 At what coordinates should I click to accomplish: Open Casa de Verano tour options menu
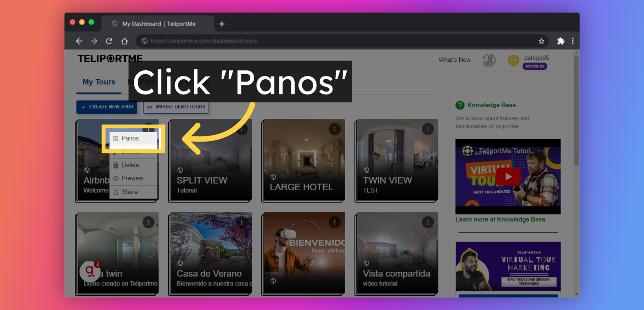(x=242, y=222)
